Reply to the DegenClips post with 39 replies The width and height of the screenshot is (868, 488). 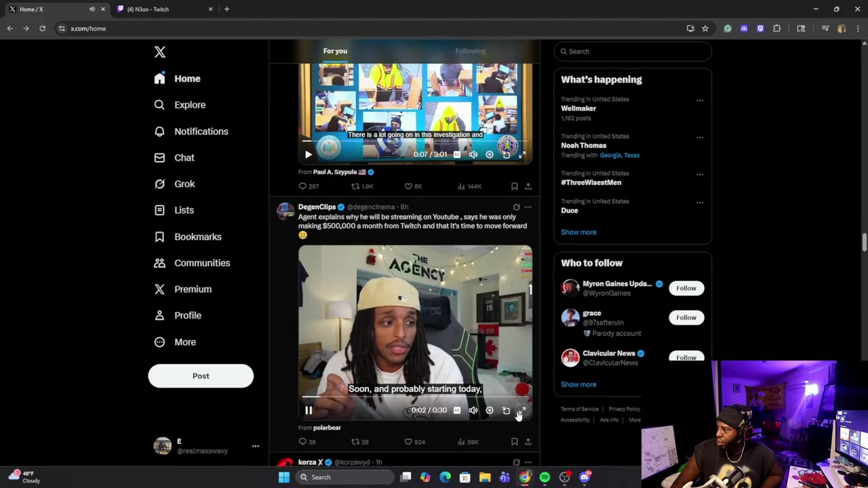[307, 442]
